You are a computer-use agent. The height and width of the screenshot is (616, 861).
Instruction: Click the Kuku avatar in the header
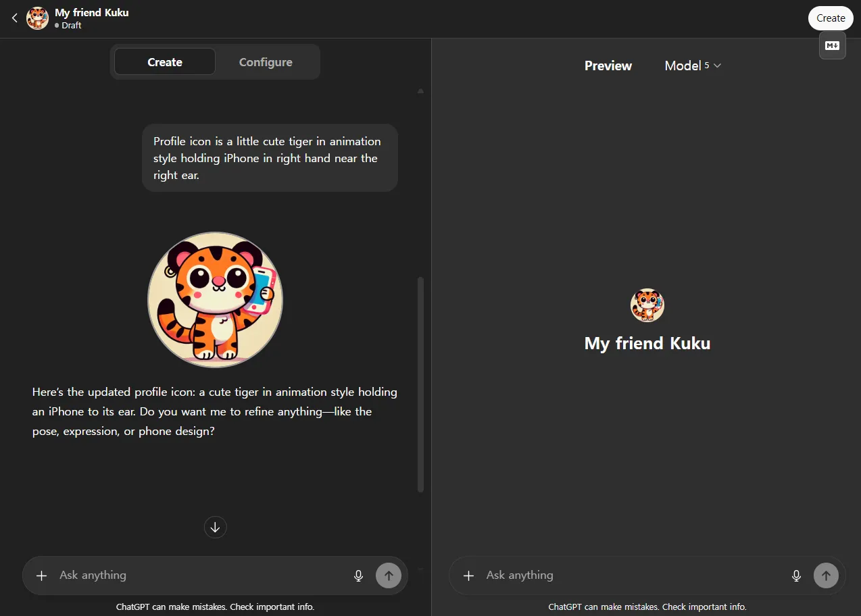pyautogui.click(x=38, y=18)
